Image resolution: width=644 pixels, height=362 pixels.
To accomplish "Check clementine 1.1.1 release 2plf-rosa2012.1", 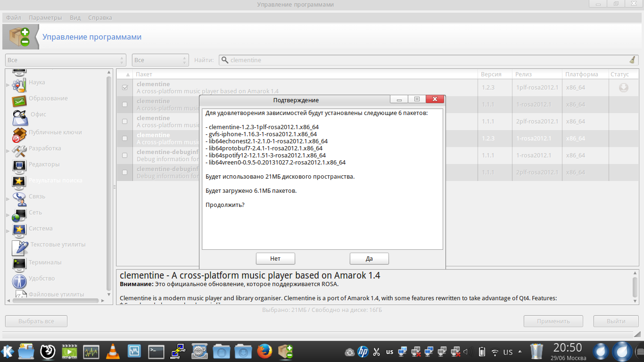I will (125, 121).
